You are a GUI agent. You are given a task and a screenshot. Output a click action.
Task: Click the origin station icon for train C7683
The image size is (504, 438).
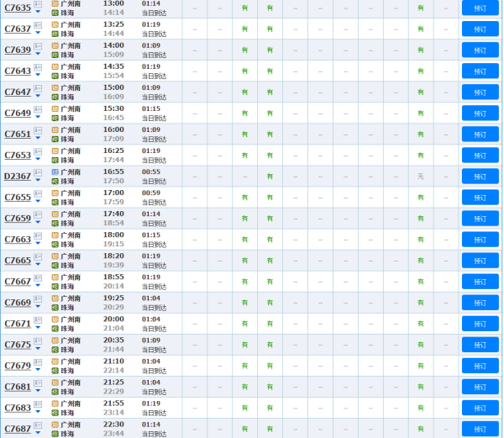coord(55,403)
